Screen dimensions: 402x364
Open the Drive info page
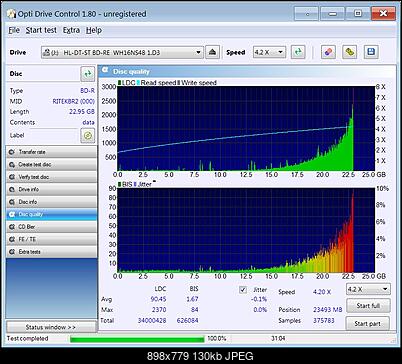point(51,189)
